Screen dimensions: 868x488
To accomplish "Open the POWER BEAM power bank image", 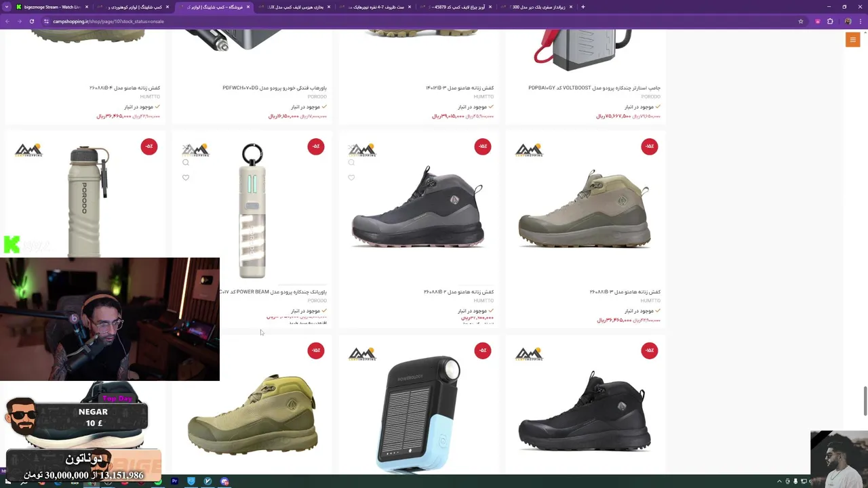I will pyautogui.click(x=252, y=211).
